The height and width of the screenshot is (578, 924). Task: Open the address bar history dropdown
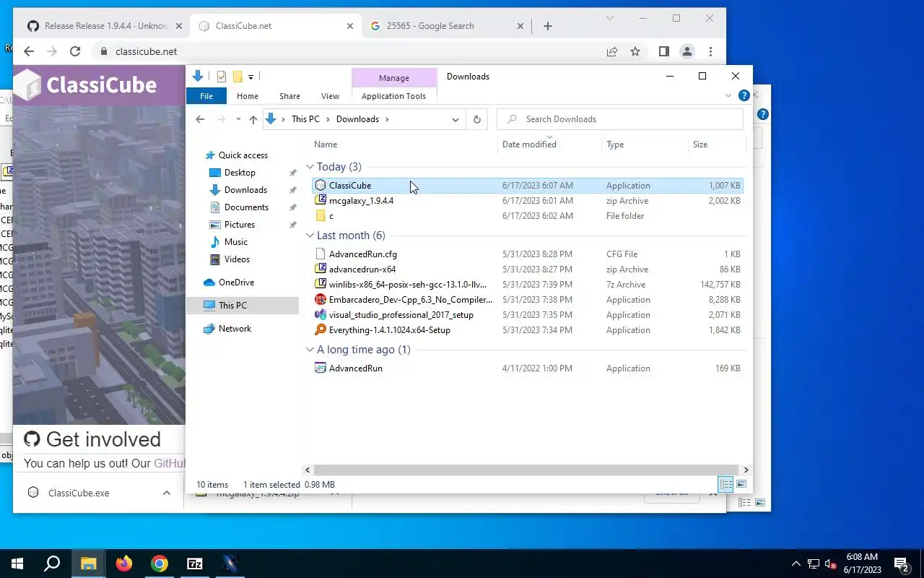coord(456,119)
